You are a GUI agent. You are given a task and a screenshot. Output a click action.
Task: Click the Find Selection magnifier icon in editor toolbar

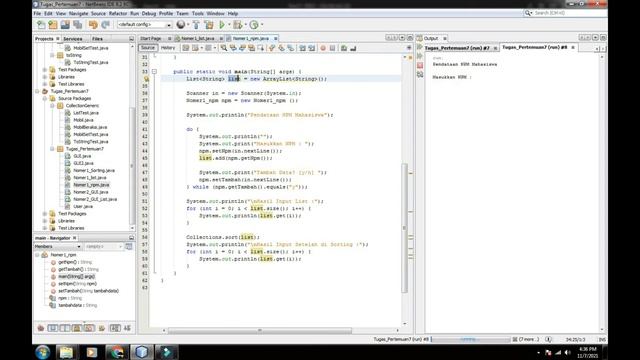pyautogui.click(x=224, y=48)
